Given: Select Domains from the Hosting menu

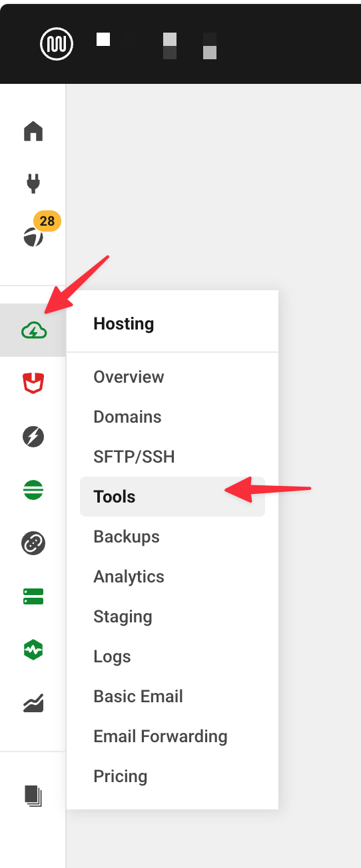Looking at the screenshot, I should pos(127,417).
